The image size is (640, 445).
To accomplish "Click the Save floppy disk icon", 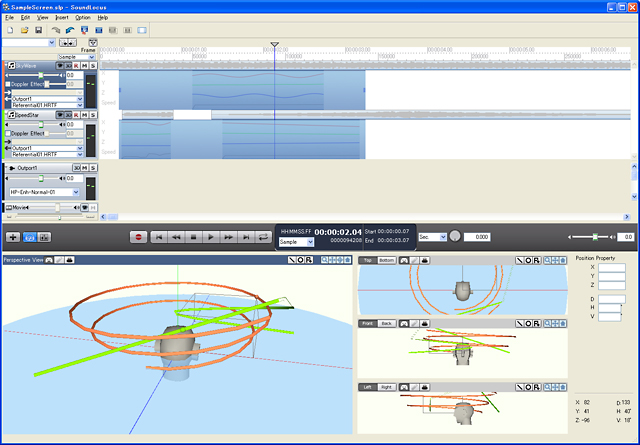I will pos(38,30).
